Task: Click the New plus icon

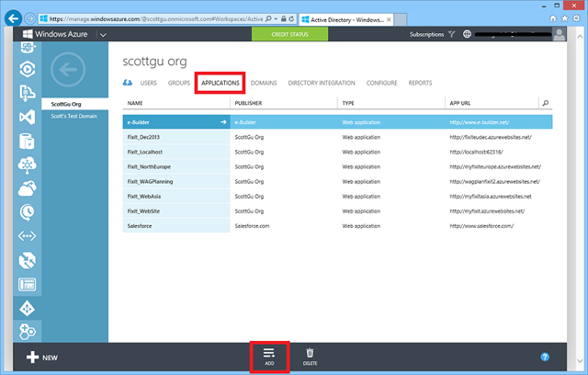Action: (33, 357)
